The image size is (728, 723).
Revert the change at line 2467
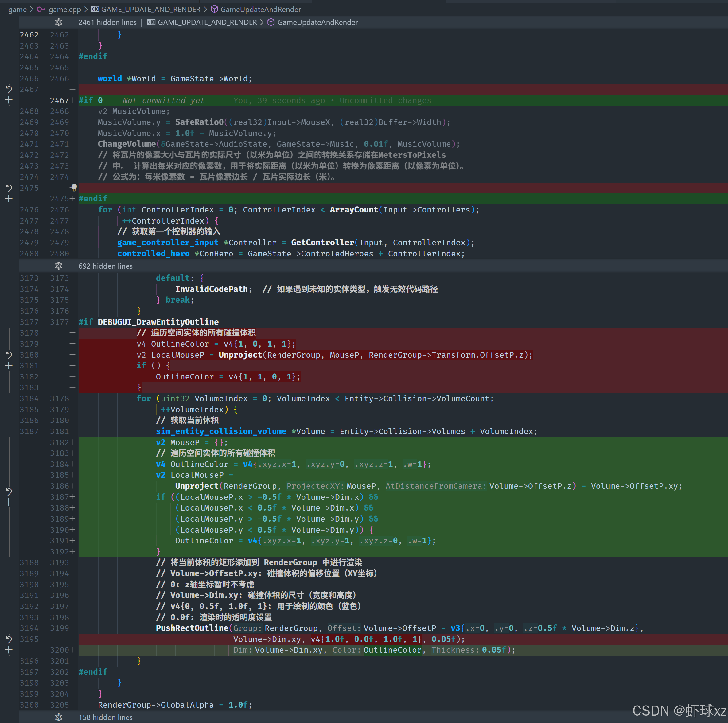tap(9, 90)
